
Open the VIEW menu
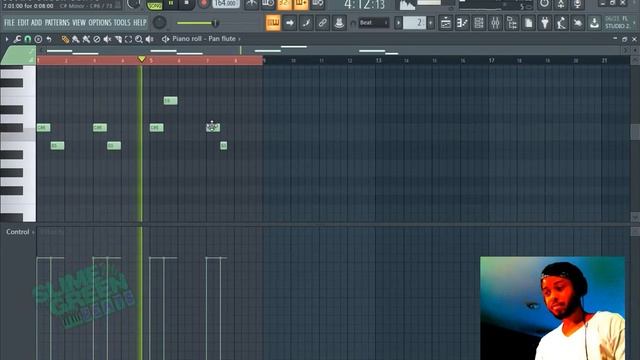[x=79, y=22]
